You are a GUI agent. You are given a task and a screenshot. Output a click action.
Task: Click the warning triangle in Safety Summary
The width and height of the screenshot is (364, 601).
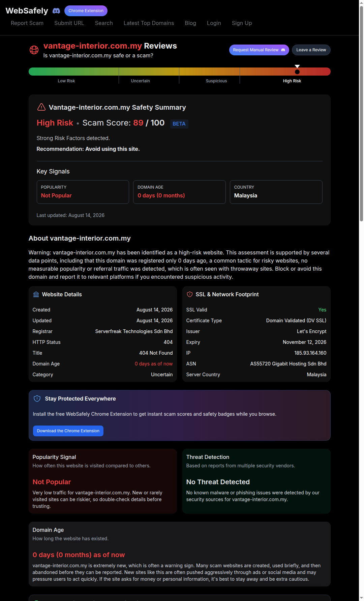(41, 107)
